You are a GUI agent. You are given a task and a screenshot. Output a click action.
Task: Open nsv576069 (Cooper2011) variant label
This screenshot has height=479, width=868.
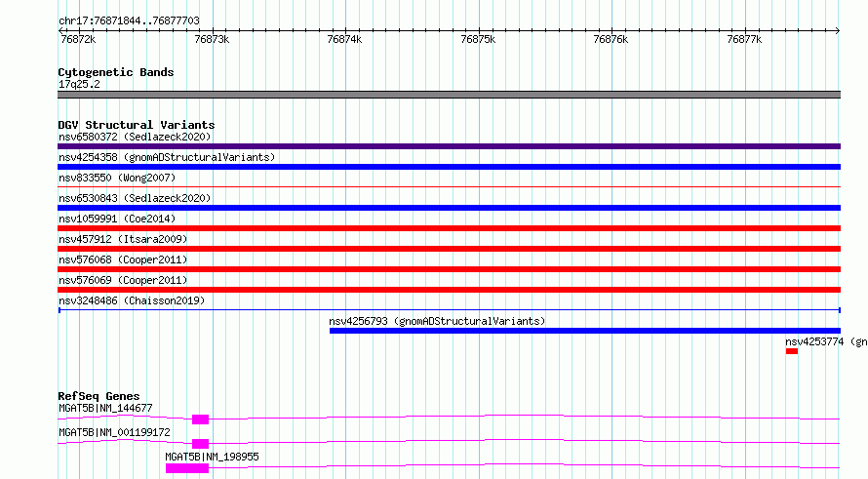[123, 280]
